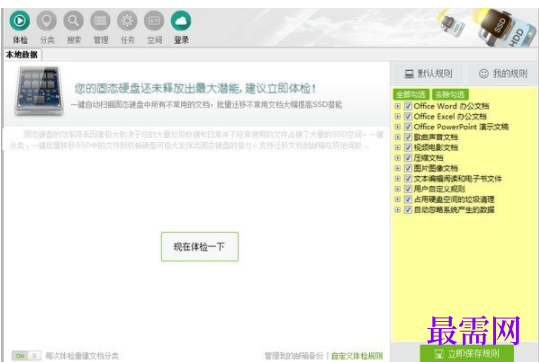
Task: Select the 视频电影文档 row label
Action: (x=436, y=147)
